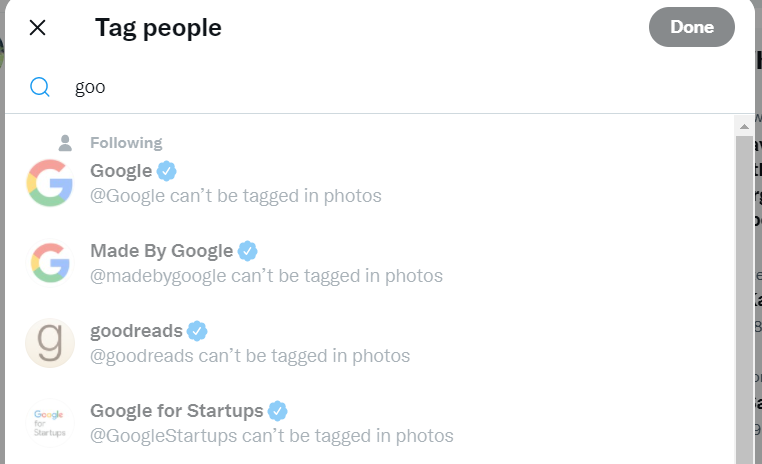Click goodreads' verified badge icon
The width and height of the screenshot is (762, 464).
coord(198,330)
